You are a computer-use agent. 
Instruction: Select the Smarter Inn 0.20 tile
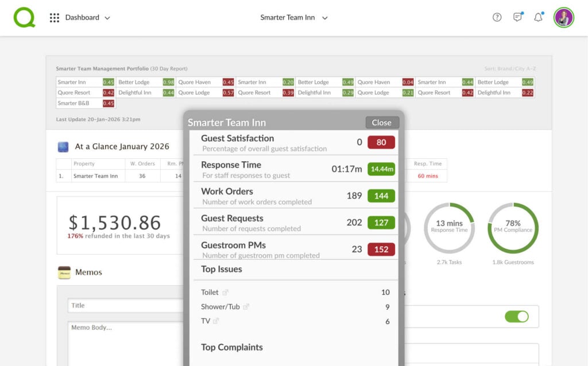pos(265,82)
